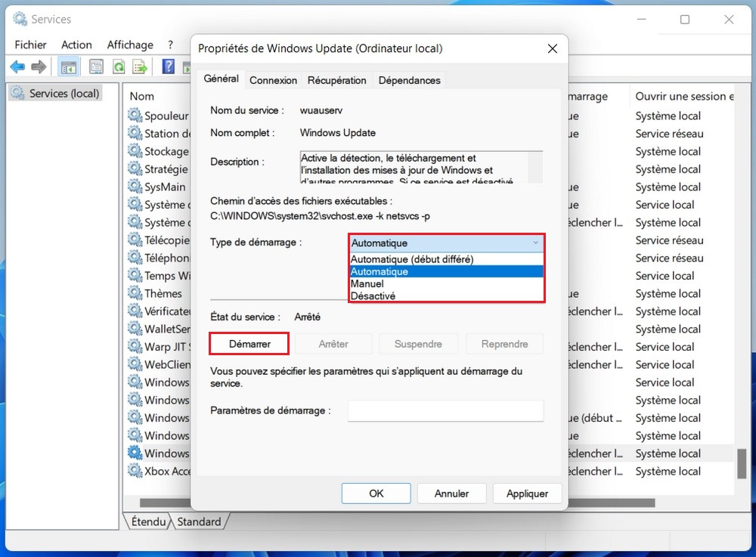Viewport: 756px width, 557px height.
Task: Click the services list vertical scrollbar thumb
Action: (x=742, y=463)
